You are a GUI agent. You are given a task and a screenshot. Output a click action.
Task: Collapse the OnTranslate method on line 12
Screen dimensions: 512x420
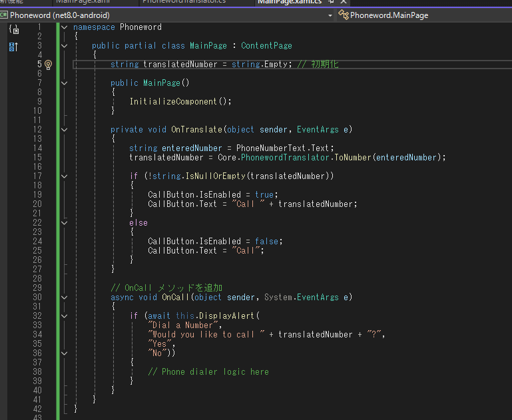pos(65,130)
